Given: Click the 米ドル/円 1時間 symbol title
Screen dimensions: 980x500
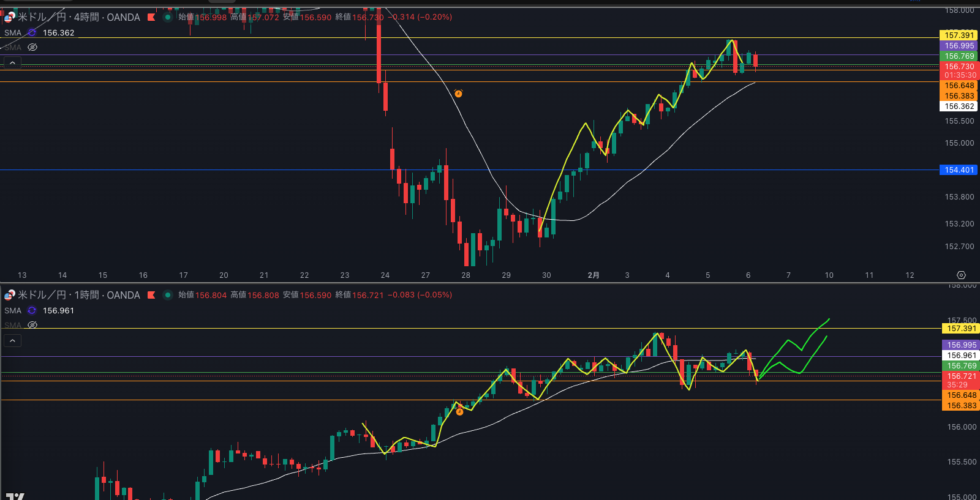Looking at the screenshot, I should (78, 295).
